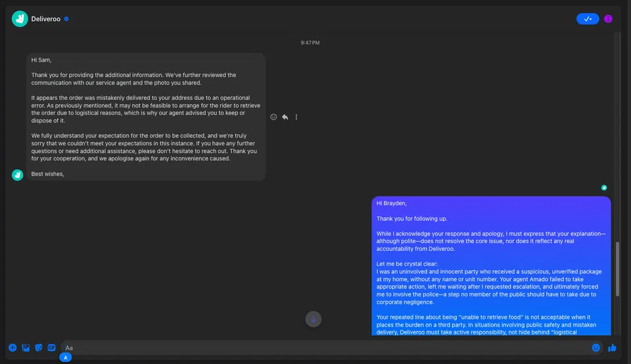
Task: Open Deliveroo name in chat header
Action: click(x=46, y=19)
